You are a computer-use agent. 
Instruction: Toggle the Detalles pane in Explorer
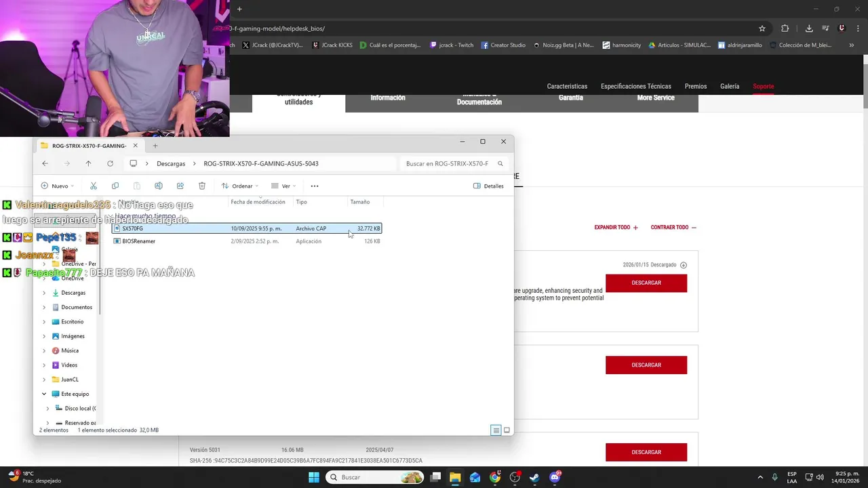[x=488, y=186]
